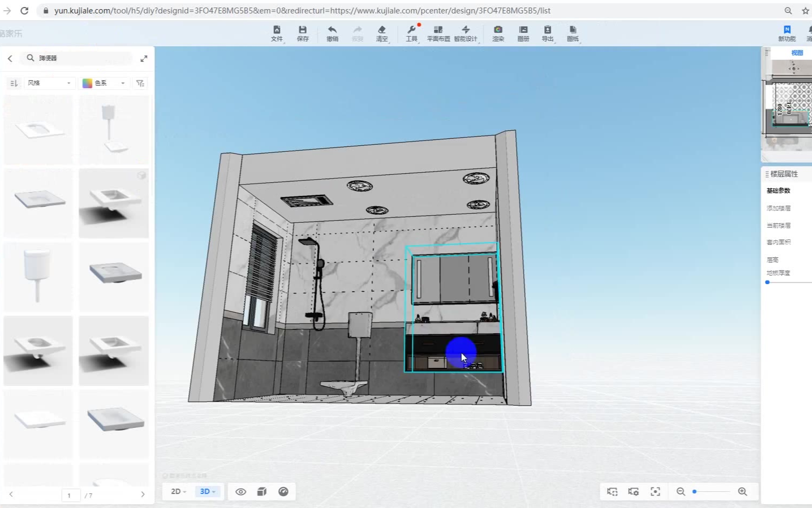Switch to 3D view mode
Screen dimensions: 812x508
coord(207,492)
